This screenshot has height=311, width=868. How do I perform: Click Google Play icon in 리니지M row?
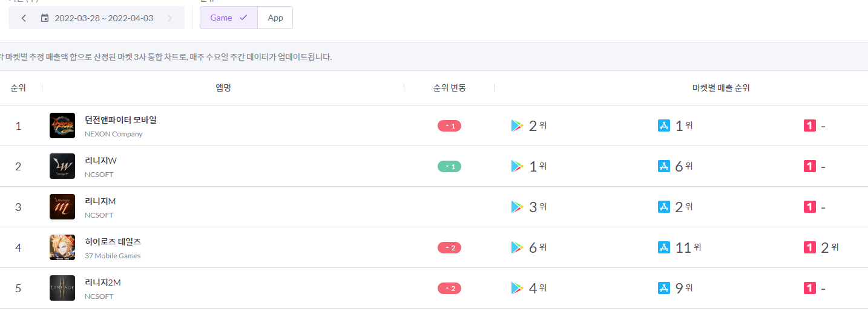point(517,207)
